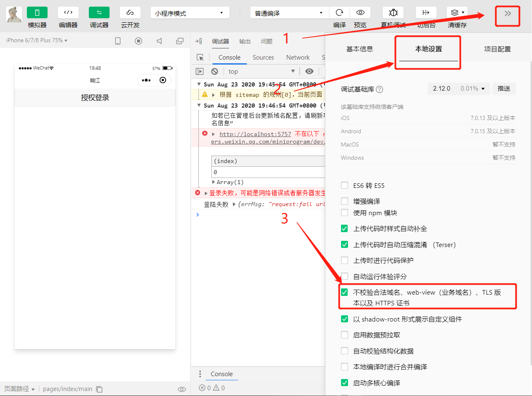This screenshot has height=396, width=532.
Task: Uncheck the 不校验合法域名 checkbox
Action: pyautogui.click(x=344, y=292)
